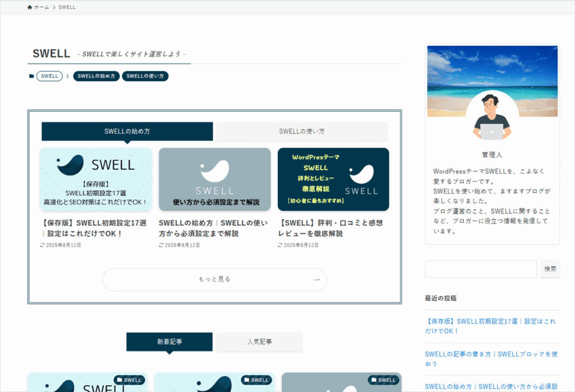Click the 管理人 profile name

tap(492, 155)
